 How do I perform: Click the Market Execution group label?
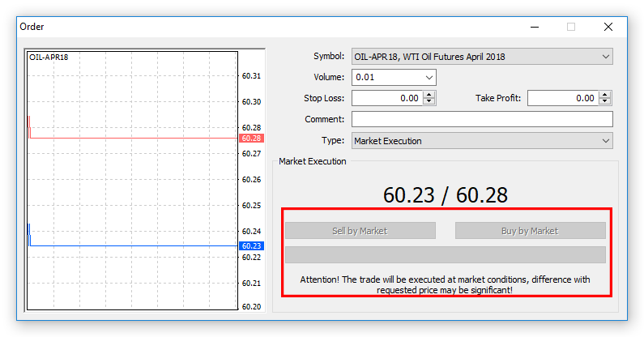point(312,161)
